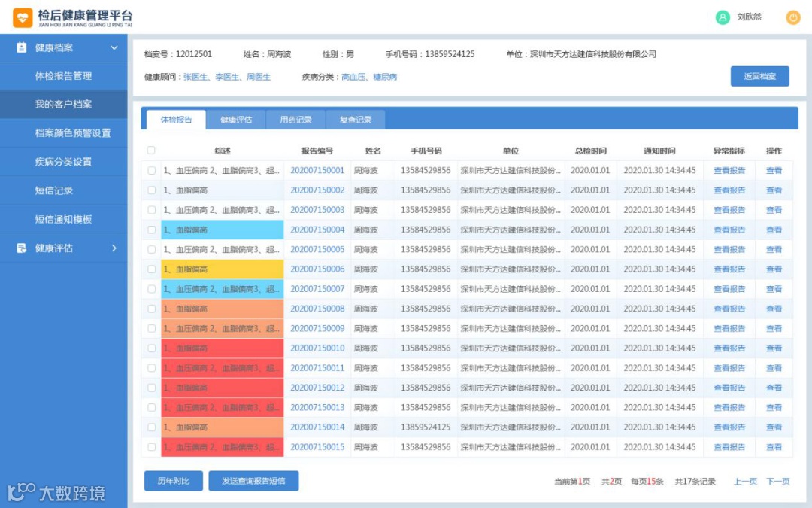
Task: Click the 返回档案 button
Action: [759, 76]
